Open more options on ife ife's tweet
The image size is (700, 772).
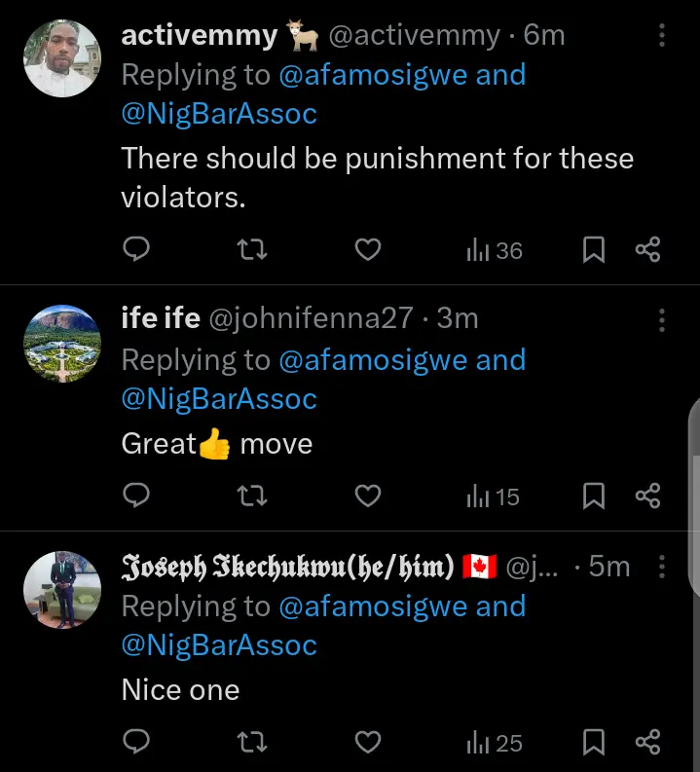point(662,318)
